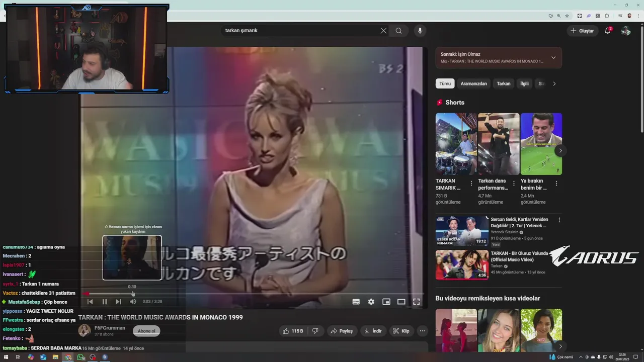Switch to miniplayer mode
Screen dimensions: 644x362
coord(386,302)
